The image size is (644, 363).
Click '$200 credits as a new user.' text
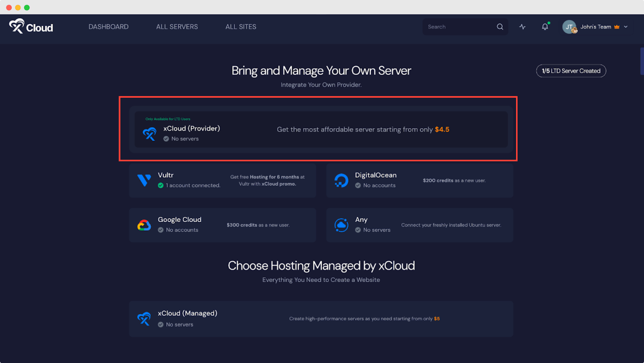click(454, 180)
